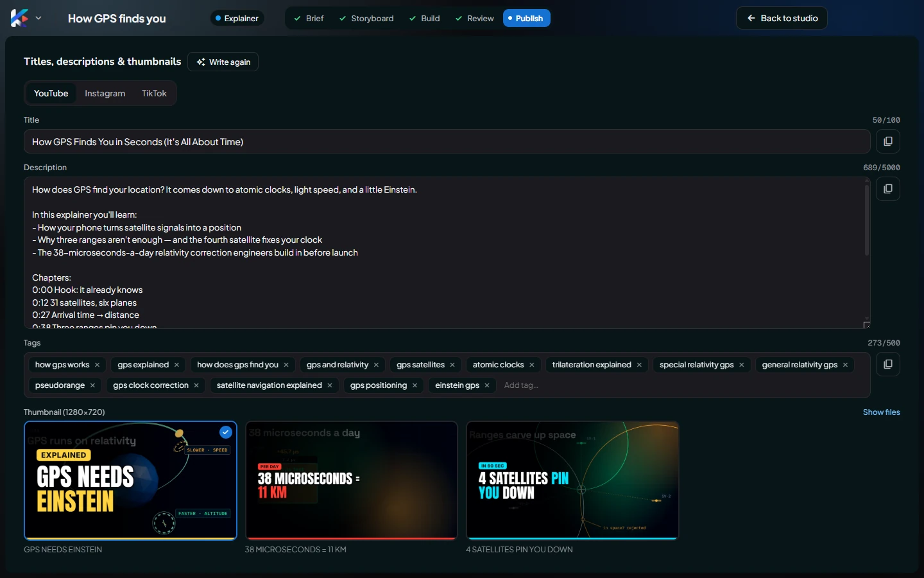This screenshot has height=578, width=924.
Task: Click the title character count 50/100
Action: [x=886, y=120]
